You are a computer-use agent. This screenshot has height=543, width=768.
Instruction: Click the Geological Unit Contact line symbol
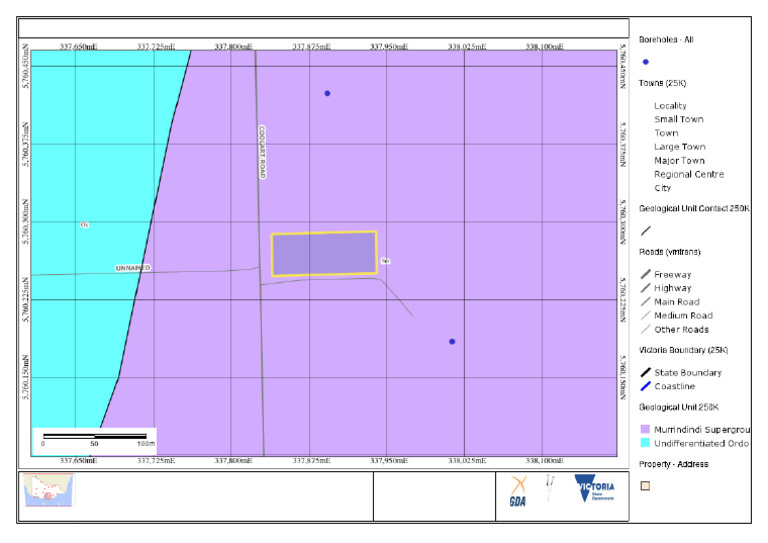click(646, 230)
